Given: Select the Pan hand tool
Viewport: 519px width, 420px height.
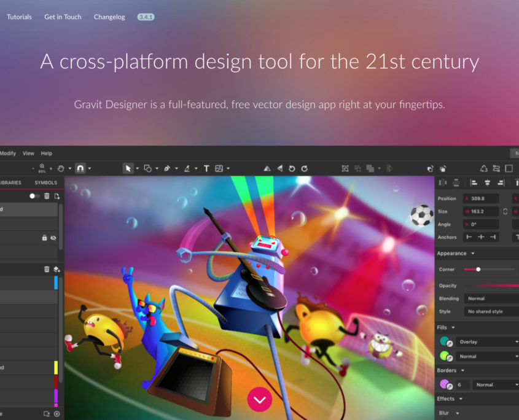Looking at the screenshot, I should click(x=61, y=168).
